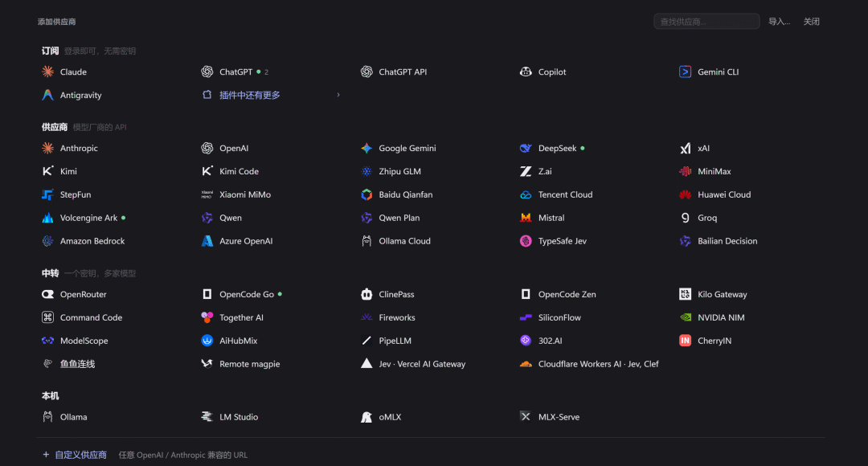Choose the Zhipu GLM provider label
The width and height of the screenshot is (868, 466).
[399, 171]
